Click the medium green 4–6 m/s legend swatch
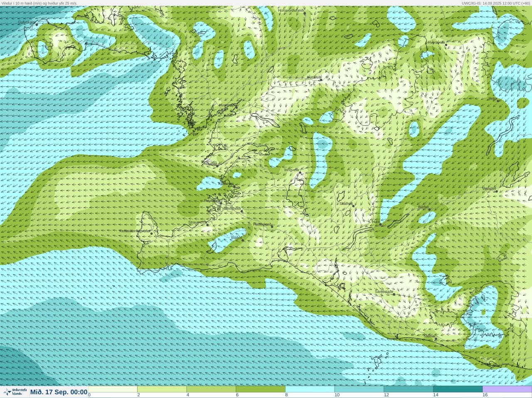The image size is (532, 398). (211, 389)
